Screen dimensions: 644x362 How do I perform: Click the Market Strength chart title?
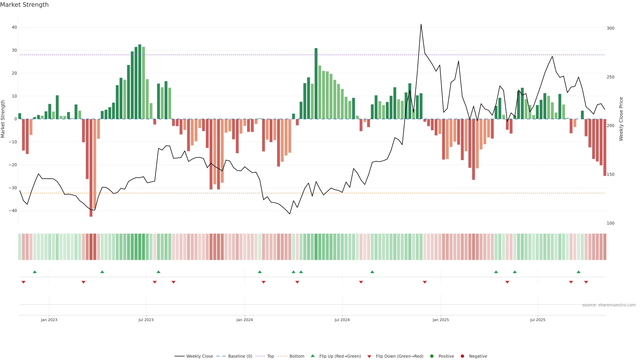[24, 5]
